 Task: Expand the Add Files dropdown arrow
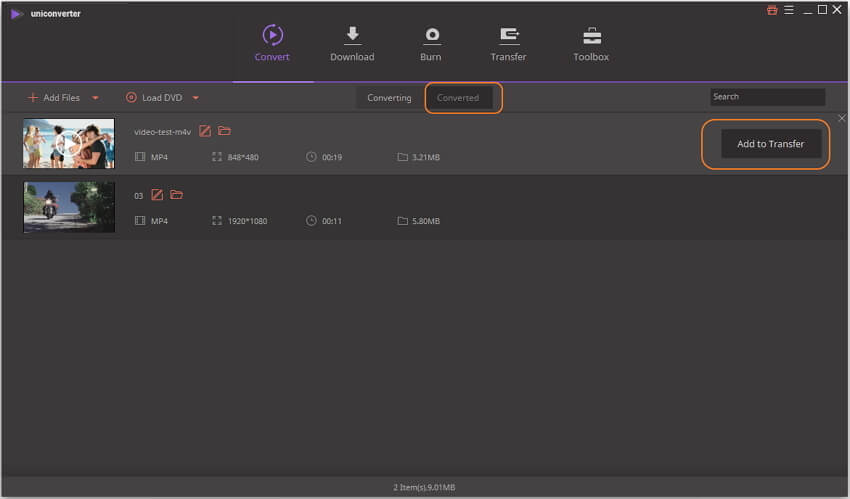[x=95, y=98]
